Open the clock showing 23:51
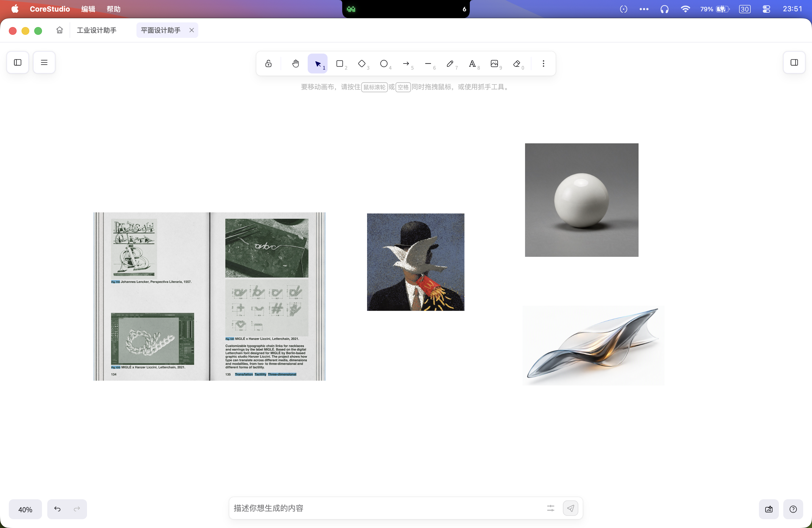This screenshot has width=812, height=528. [792, 9]
